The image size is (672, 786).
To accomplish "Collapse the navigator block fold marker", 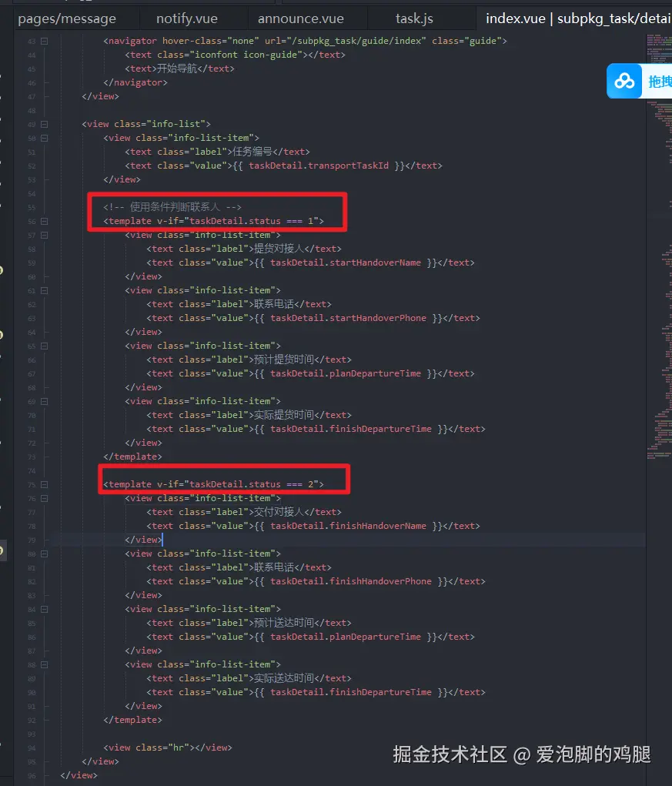I will (44, 41).
